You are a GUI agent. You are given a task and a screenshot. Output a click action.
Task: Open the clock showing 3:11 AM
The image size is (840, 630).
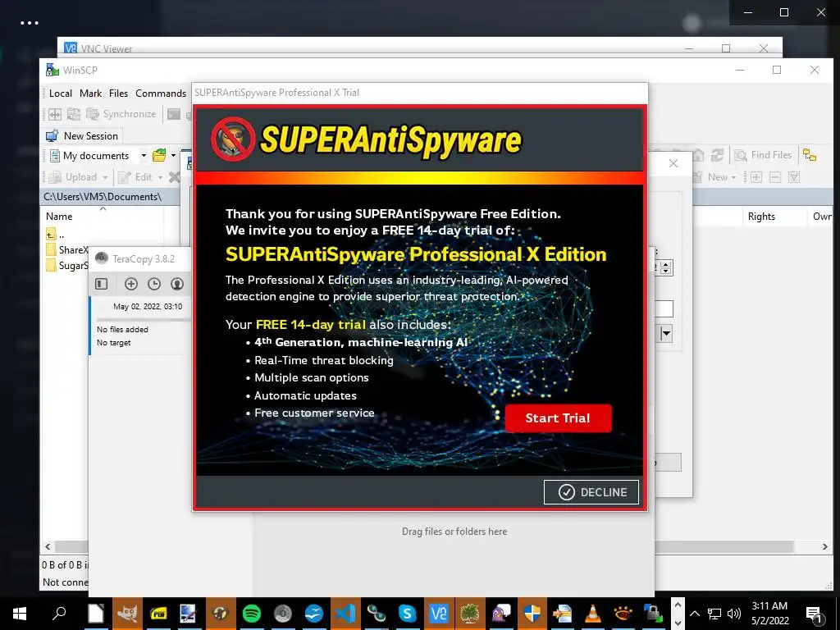pos(769,614)
